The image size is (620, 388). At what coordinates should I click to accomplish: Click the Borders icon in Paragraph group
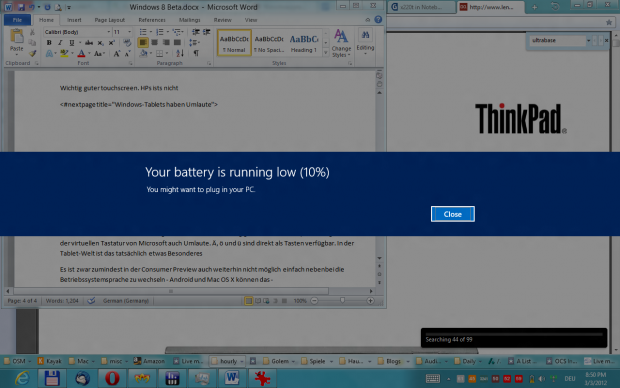[159, 53]
